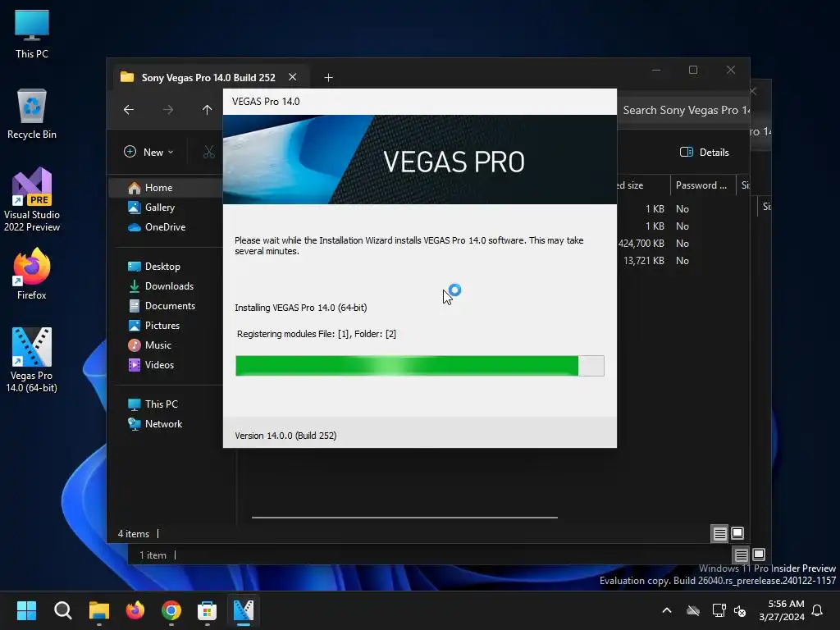
Task: Click the Search Sony Vegas Pro field
Action: click(x=684, y=110)
